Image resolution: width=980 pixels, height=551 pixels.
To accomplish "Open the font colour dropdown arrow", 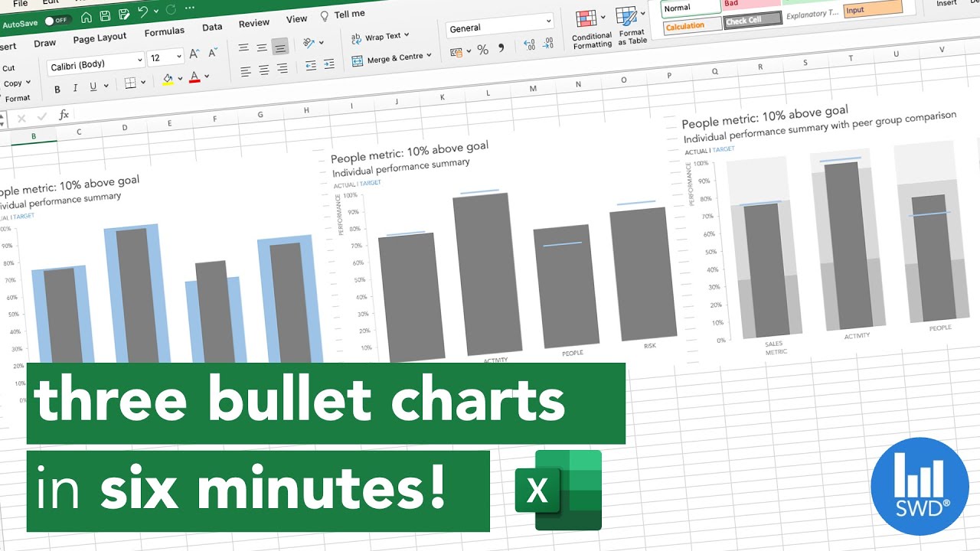I will (207, 76).
